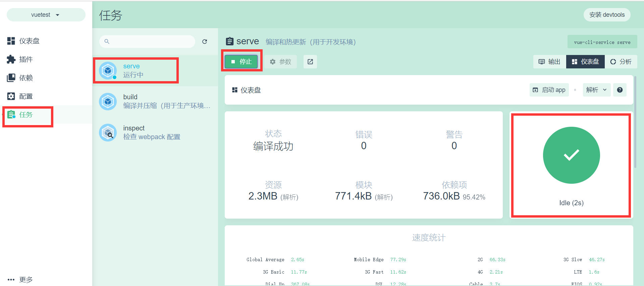Click the 3G Fast 11.62s entry
Screen dimensions: 644x286
[x=385, y=272]
